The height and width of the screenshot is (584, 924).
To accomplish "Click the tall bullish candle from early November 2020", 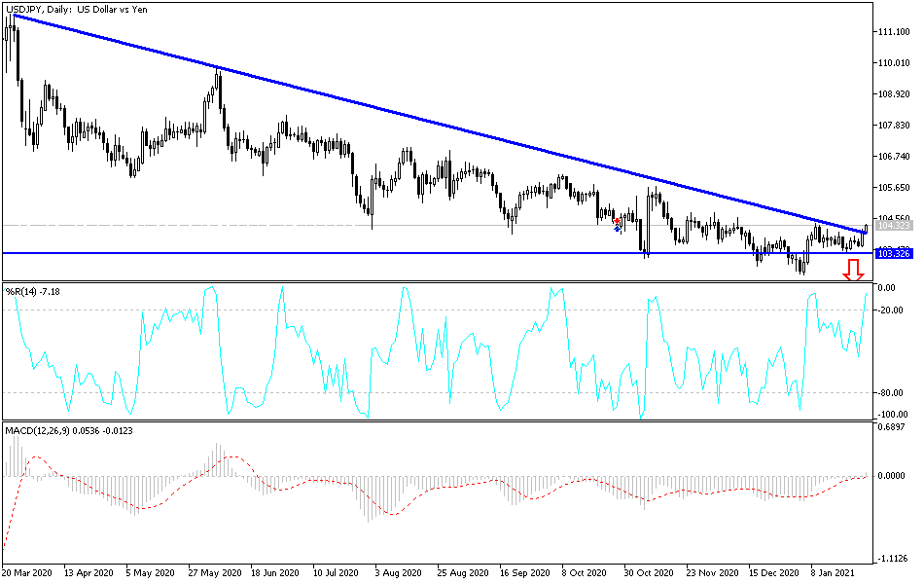I will coord(649,224).
